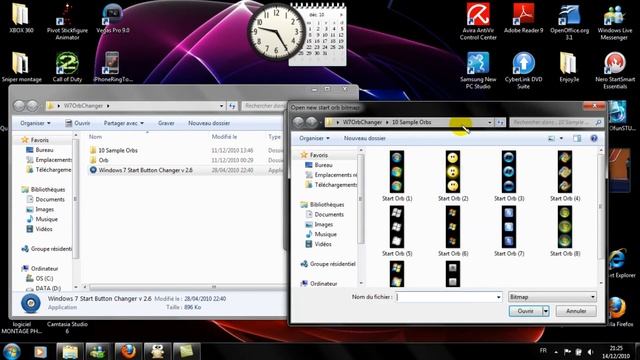Screen dimensions: 640x360
Task: Open Vegas Pro 9.0 desktop shortcut
Action: 113,18
